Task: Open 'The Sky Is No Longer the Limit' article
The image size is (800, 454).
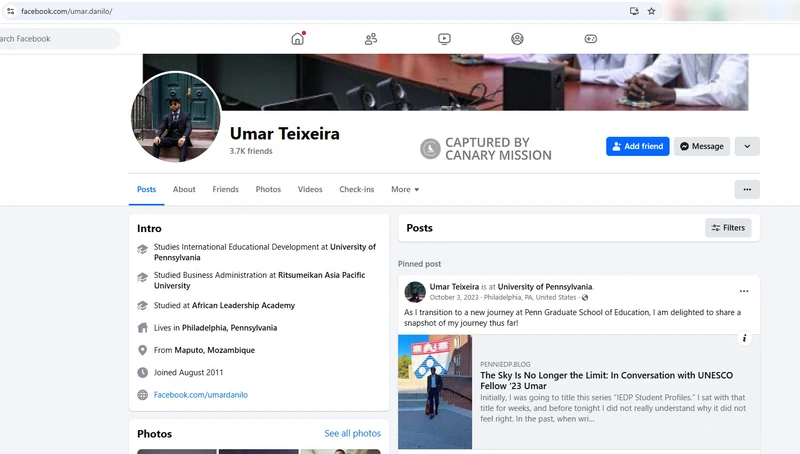Action: coord(606,381)
